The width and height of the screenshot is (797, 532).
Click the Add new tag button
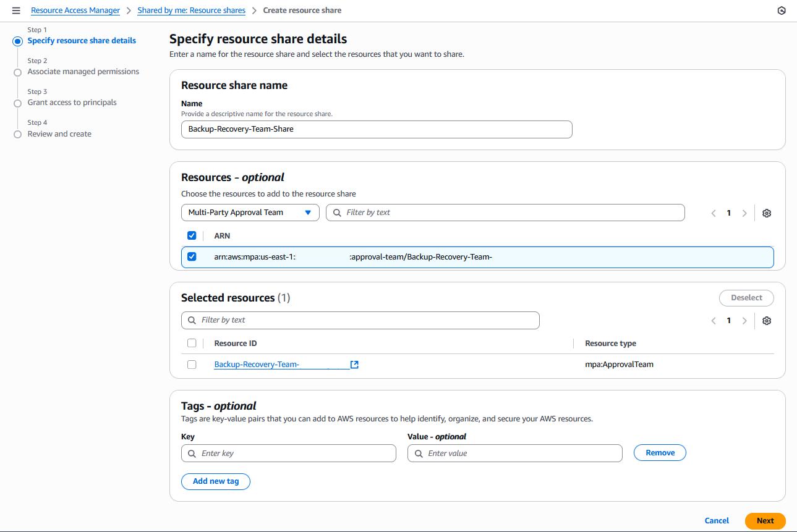(x=215, y=481)
